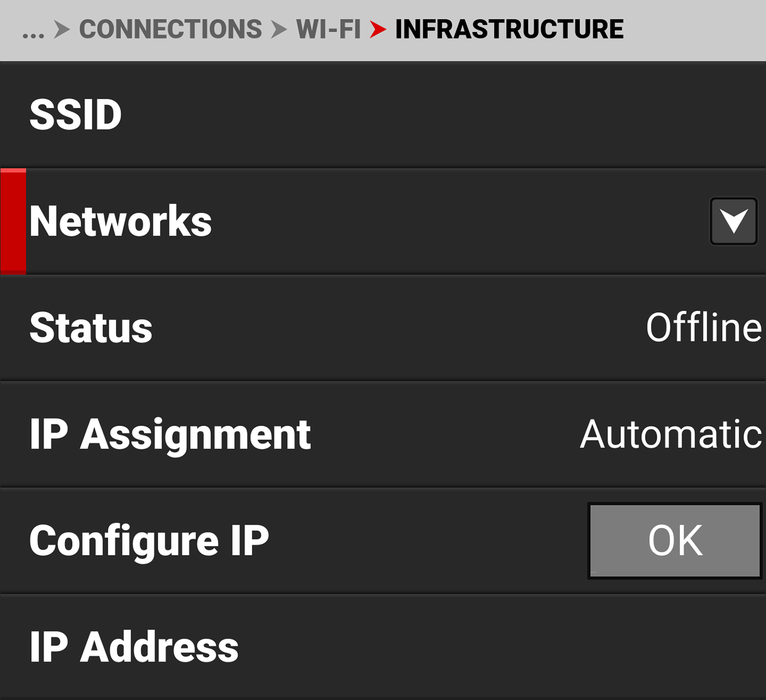Viewport: 766px width, 700px height.
Task: Select the INFRASTRUCTURE breadcrumb title
Action: [509, 29]
